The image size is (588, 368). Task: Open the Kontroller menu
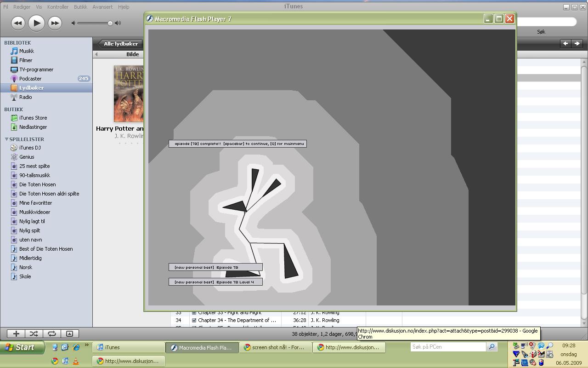coord(58,7)
